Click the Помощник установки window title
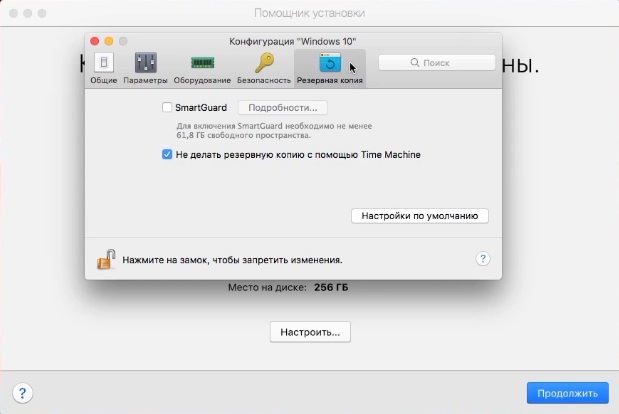The width and height of the screenshot is (619, 414). pos(308,14)
